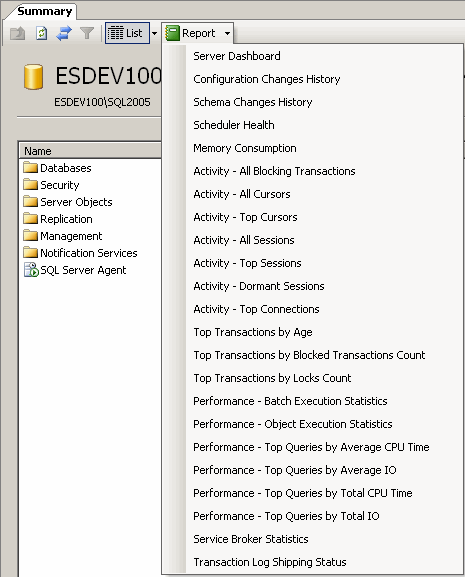The height and width of the screenshot is (577, 465).
Task: Select Top Queries by Average CPU Time
Action: tap(312, 447)
